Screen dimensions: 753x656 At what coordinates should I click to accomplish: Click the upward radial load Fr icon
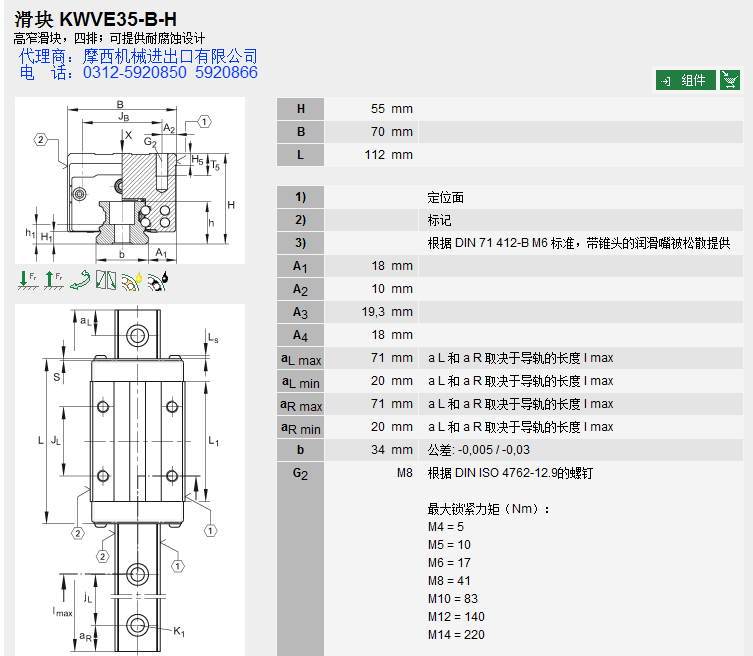pos(53,282)
